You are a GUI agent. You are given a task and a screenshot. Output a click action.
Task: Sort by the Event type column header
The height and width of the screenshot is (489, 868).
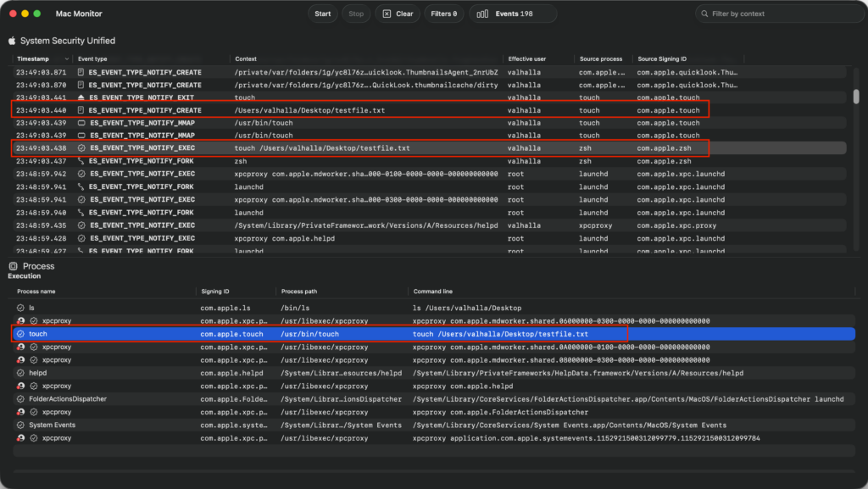pyautogui.click(x=93, y=59)
